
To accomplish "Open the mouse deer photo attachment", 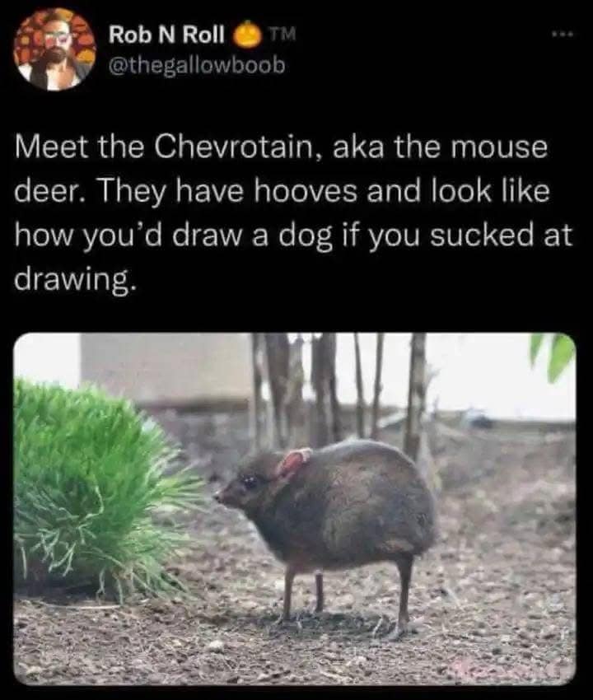I will point(295,509).
